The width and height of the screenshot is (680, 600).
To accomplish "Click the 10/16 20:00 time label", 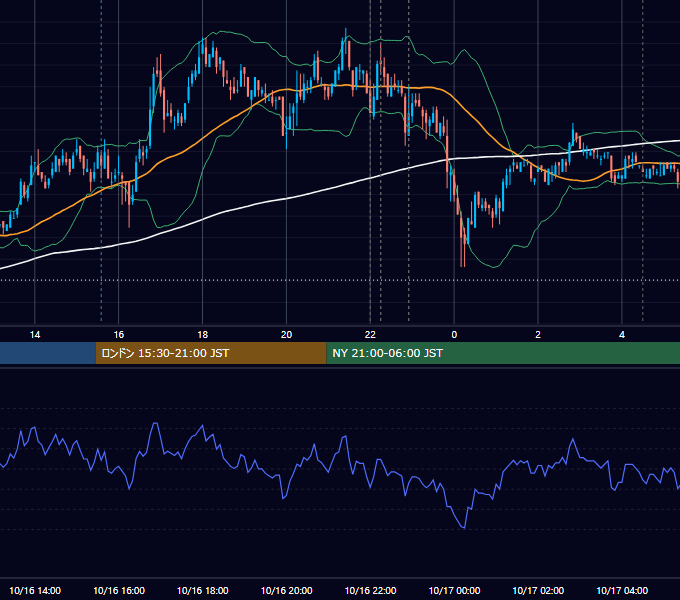I will (286, 590).
